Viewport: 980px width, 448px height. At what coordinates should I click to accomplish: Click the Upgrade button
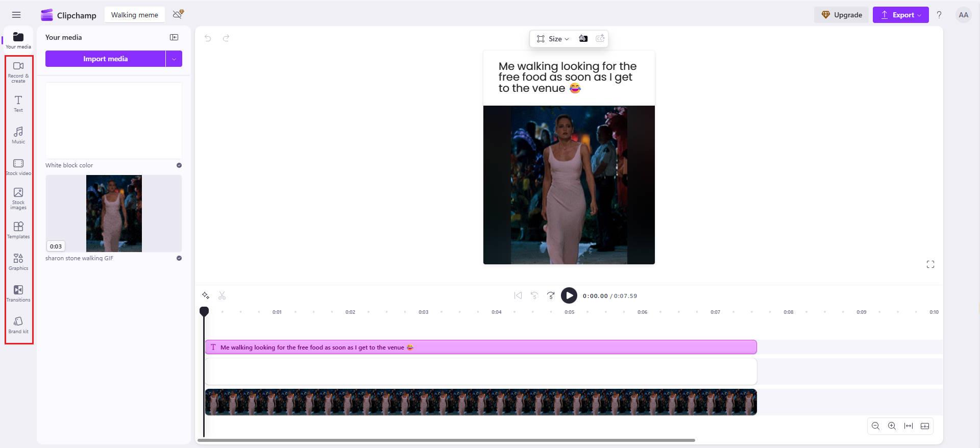pyautogui.click(x=841, y=15)
